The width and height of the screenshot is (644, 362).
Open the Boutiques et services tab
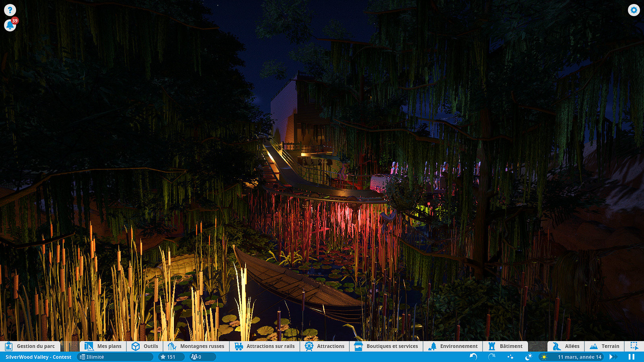pos(386,346)
